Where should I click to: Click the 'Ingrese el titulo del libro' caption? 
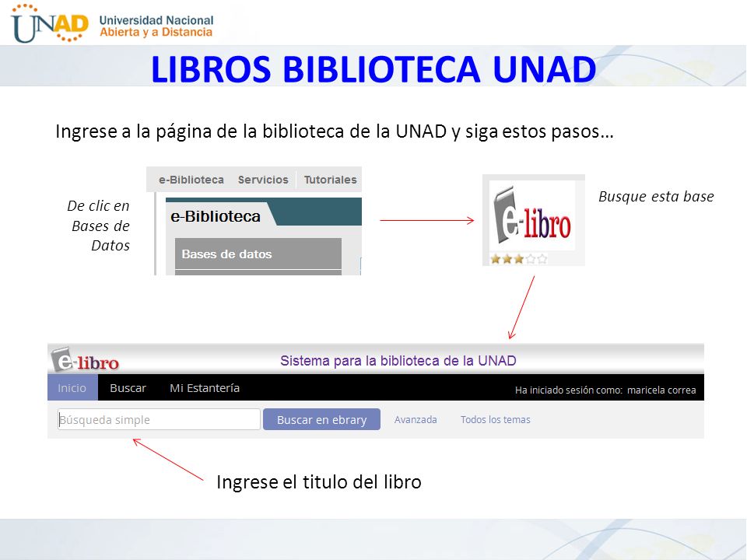point(319,482)
